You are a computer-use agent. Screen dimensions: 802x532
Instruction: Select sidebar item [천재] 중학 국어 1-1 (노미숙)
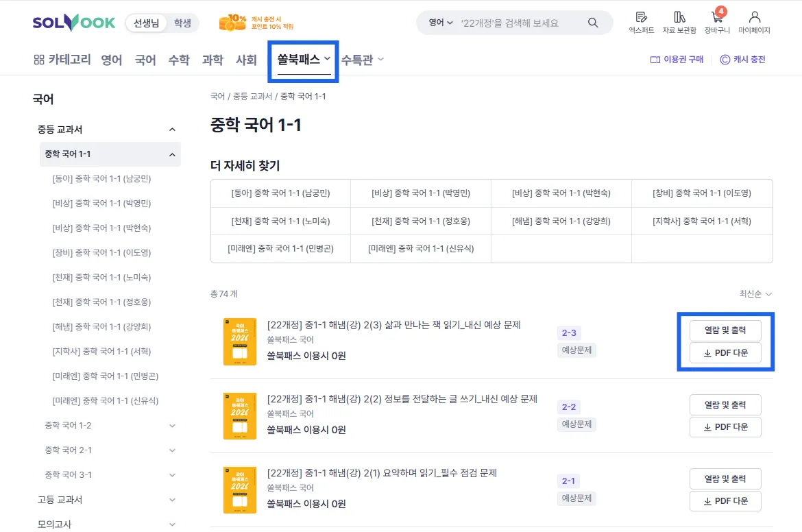101,277
